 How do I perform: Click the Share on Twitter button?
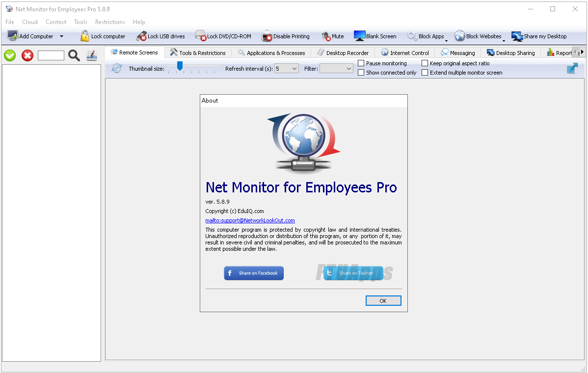pos(353,273)
